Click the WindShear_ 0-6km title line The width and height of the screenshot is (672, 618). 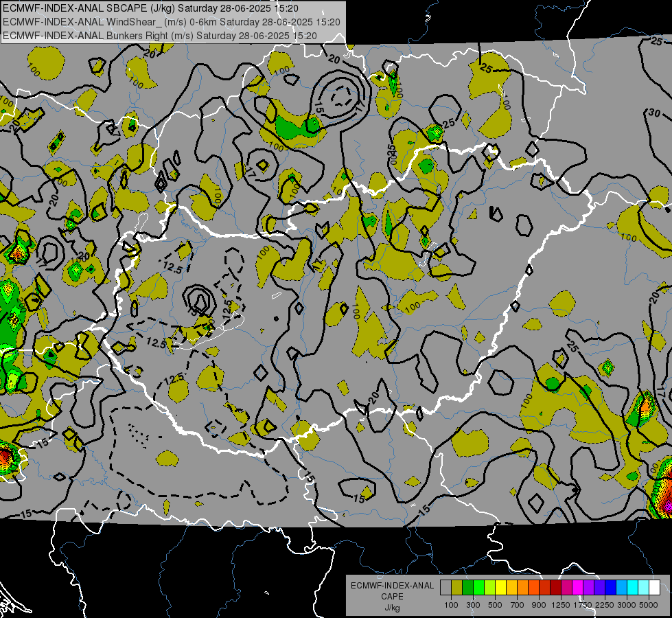[x=172, y=22]
